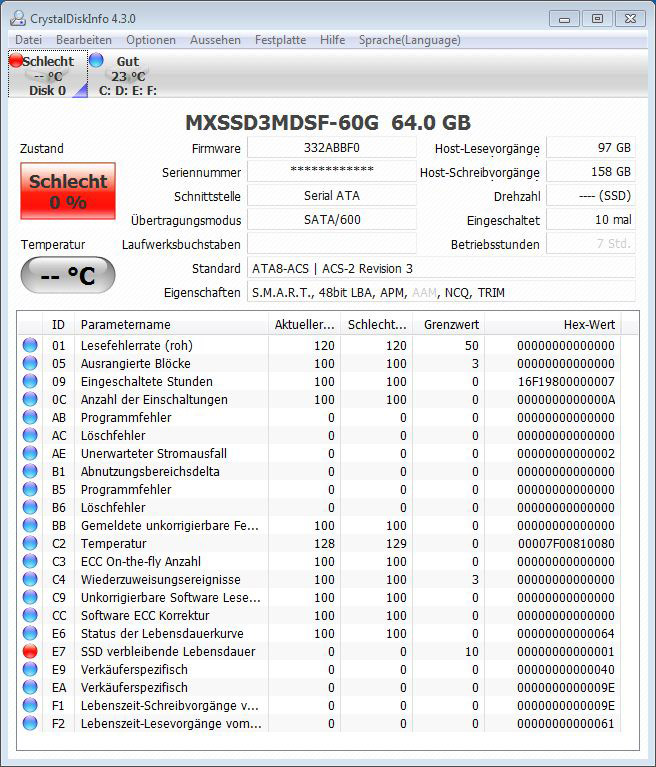656x767 pixels.
Task: Click the status icon in row AC
Action: pos(30,435)
